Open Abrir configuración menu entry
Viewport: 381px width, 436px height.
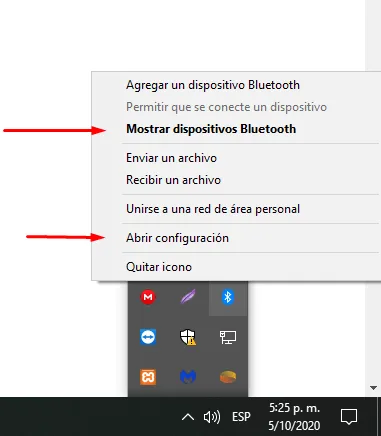tap(177, 238)
